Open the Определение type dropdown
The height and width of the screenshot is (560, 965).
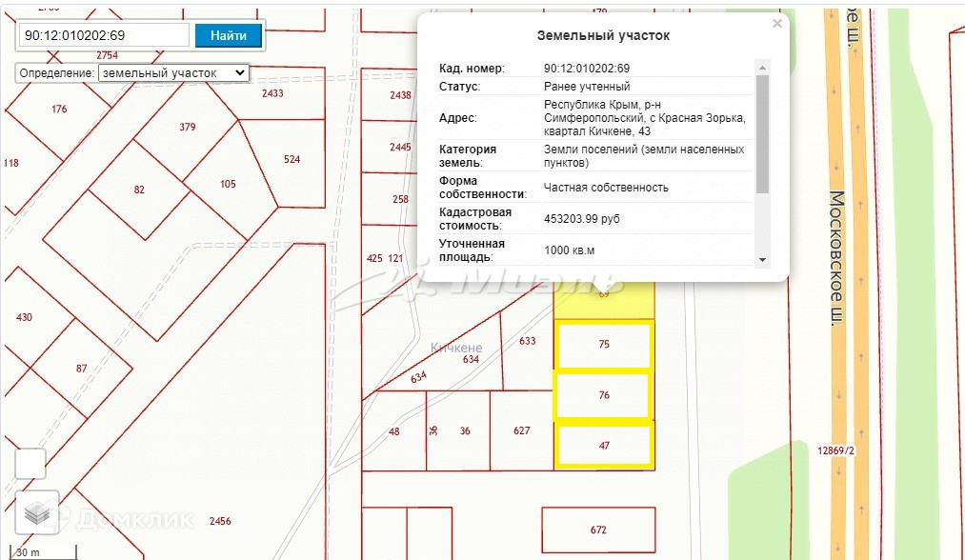pyautogui.click(x=173, y=72)
